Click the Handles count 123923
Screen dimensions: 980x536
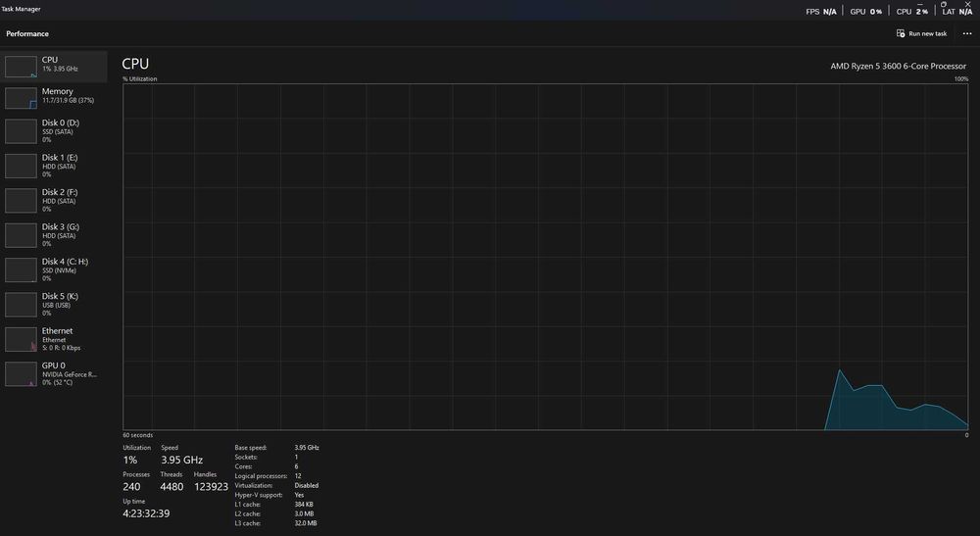(x=212, y=487)
